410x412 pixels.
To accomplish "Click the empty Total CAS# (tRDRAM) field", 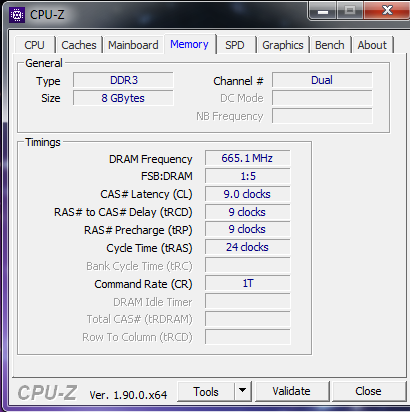I will tap(247, 319).
